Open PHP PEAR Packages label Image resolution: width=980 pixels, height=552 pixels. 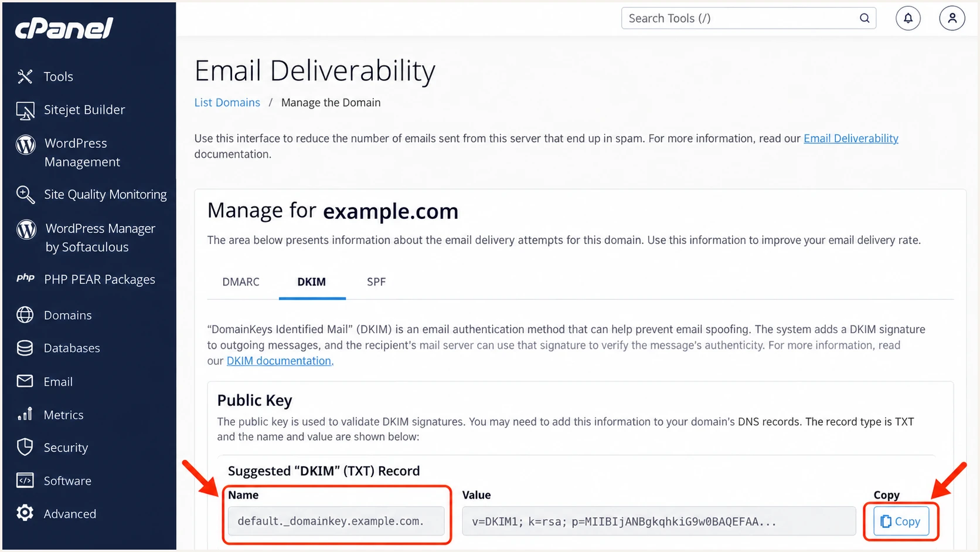(x=100, y=280)
